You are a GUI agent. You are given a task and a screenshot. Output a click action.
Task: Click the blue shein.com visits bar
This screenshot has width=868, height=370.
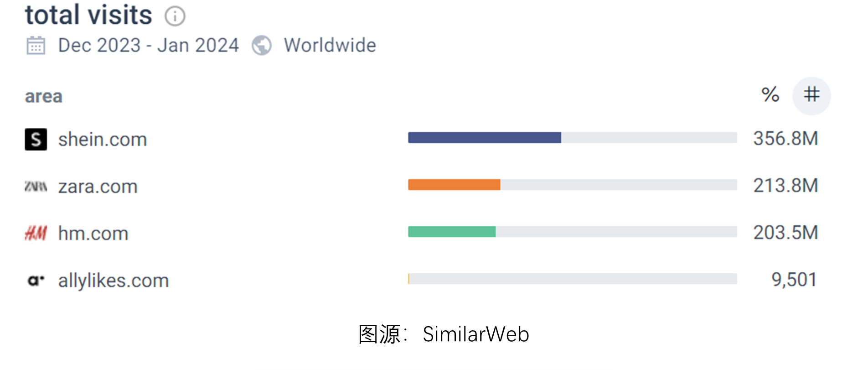click(484, 138)
